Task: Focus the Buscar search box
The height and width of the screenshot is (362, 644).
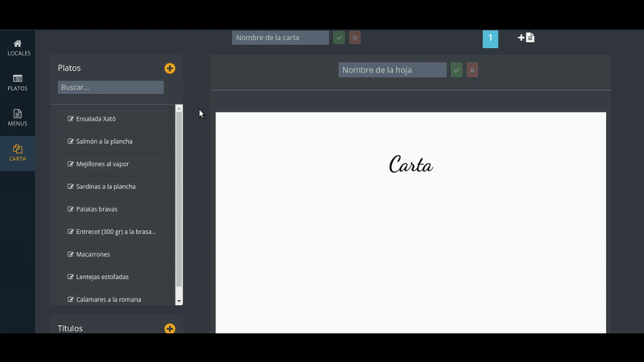Action: coord(110,88)
